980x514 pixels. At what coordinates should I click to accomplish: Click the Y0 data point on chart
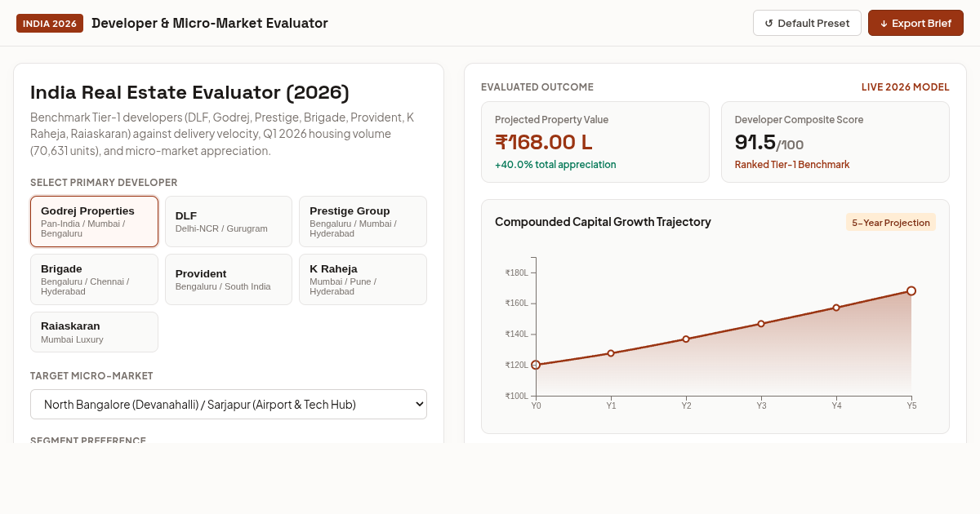click(536, 365)
